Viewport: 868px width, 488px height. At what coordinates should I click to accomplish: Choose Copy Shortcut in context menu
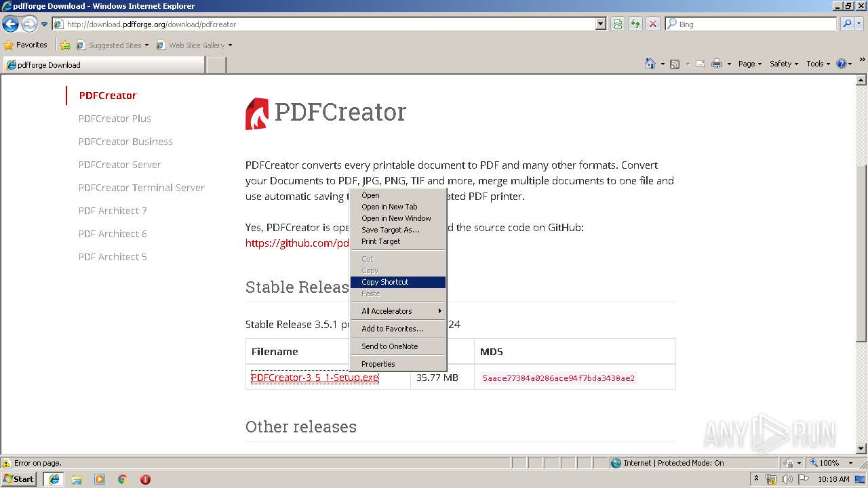click(x=398, y=282)
